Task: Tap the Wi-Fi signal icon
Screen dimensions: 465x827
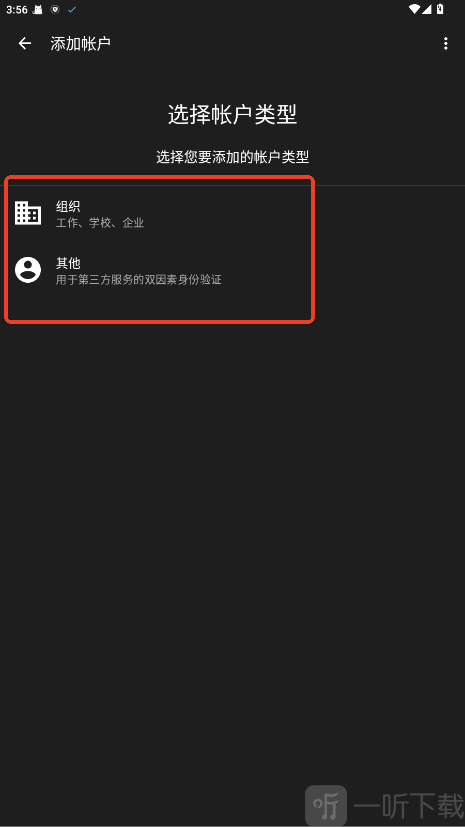Action: [414, 9]
